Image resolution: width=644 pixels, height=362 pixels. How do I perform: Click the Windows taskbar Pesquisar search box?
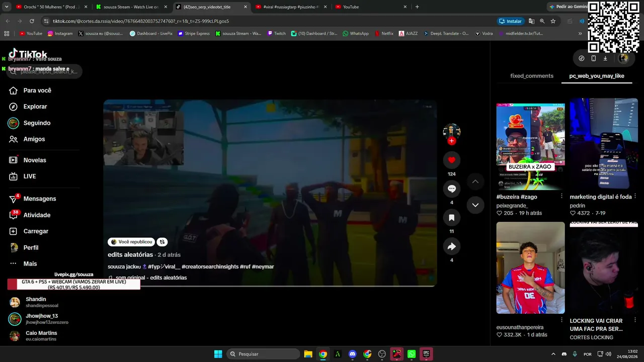click(263, 354)
